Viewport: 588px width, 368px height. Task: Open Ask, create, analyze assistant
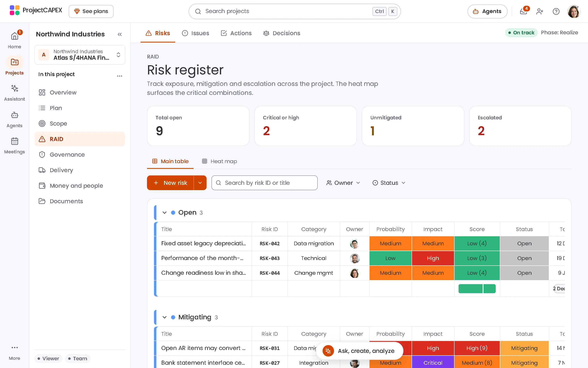click(x=360, y=351)
